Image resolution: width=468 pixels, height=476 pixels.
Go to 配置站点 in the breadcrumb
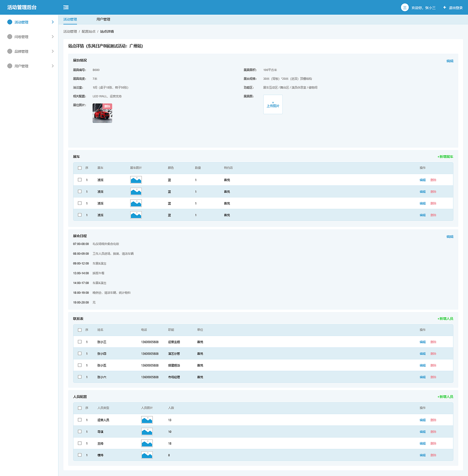pyautogui.click(x=88, y=31)
